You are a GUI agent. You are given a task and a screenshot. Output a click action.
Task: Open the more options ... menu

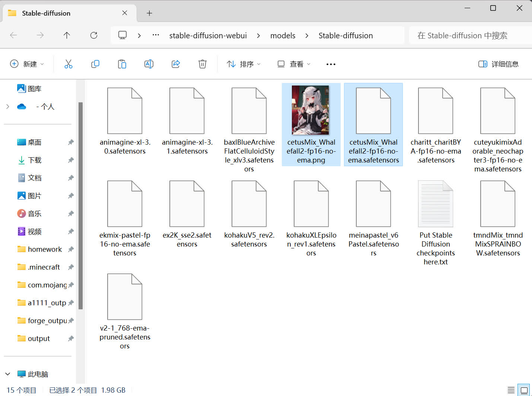pos(331,64)
